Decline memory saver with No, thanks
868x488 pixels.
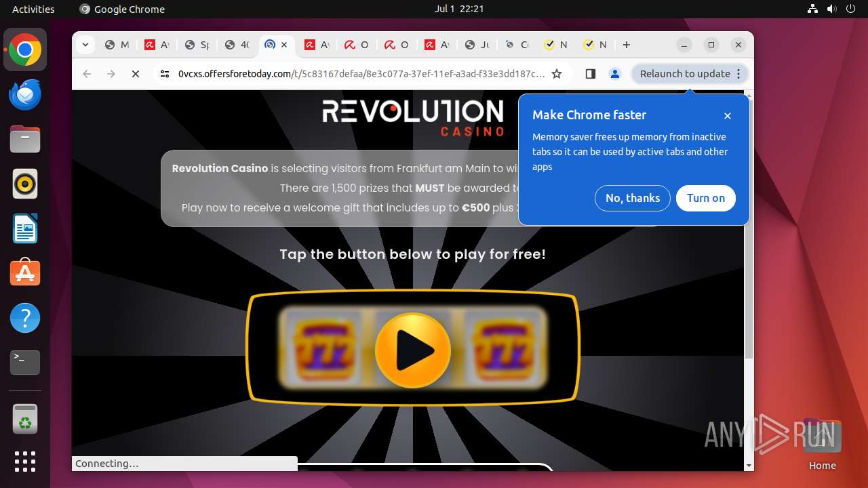pos(633,198)
